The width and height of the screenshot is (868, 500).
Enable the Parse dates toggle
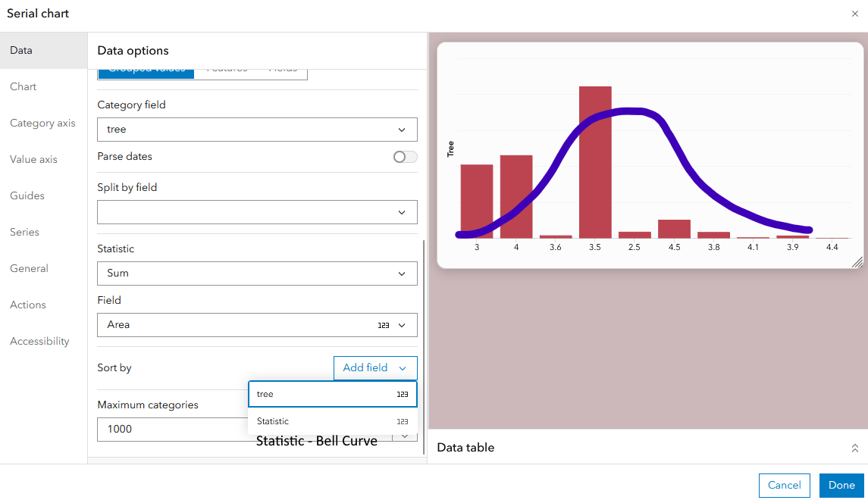[404, 156]
